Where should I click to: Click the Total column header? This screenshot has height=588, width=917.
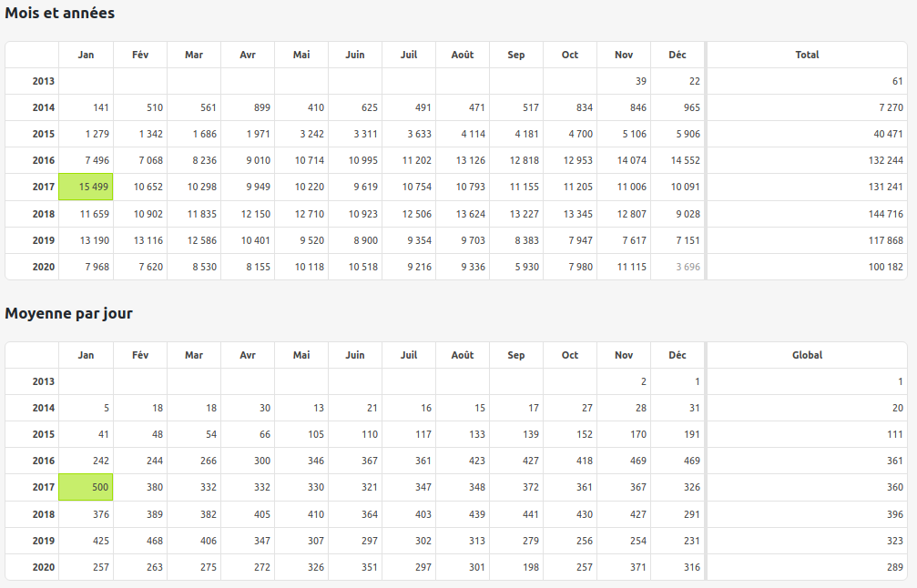point(807,55)
